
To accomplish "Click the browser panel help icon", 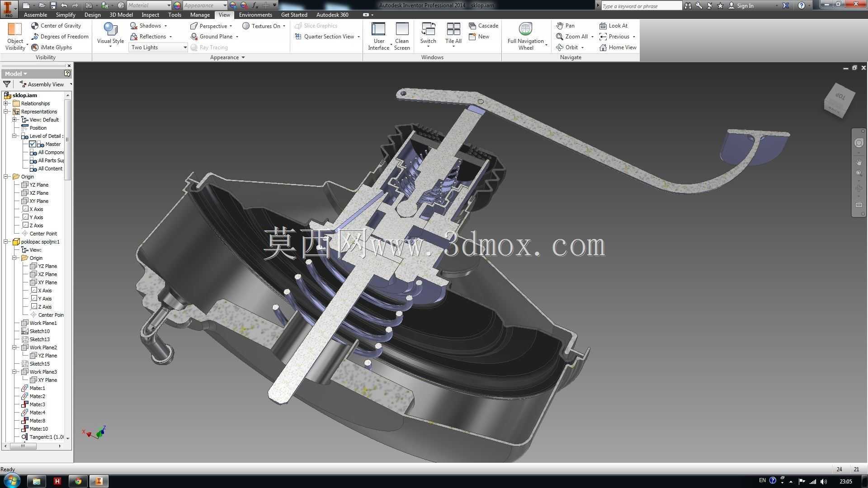I will tap(67, 73).
